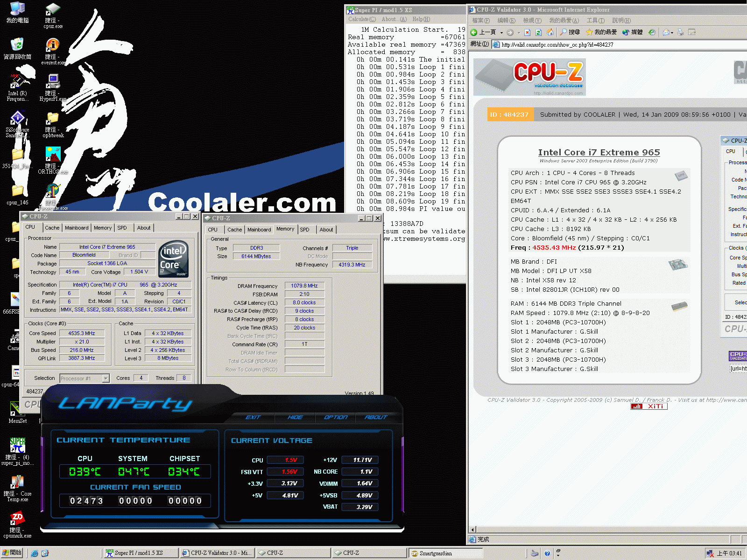This screenshot has width=747, height=560.
Task: Click the IE Home toolbar icon
Action: (x=550, y=32)
